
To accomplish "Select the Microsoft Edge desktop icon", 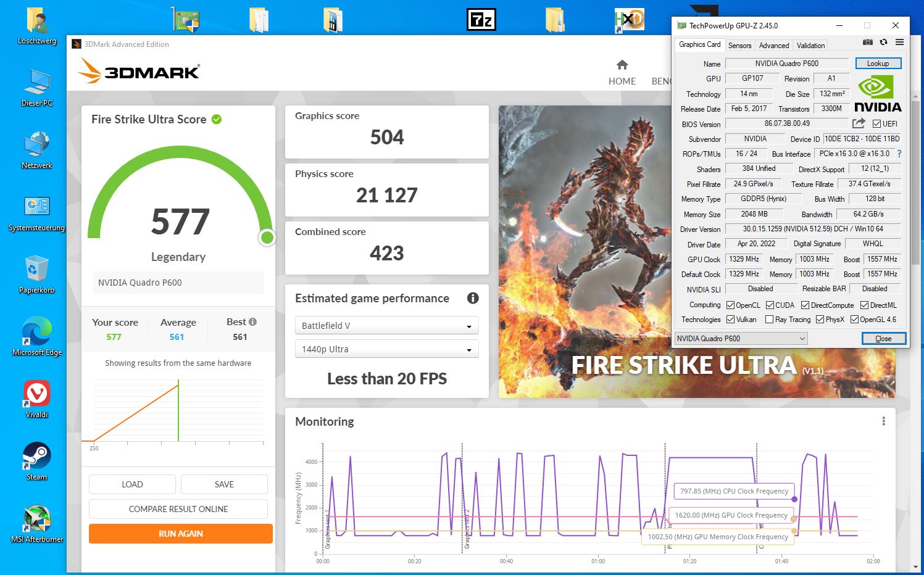I will (37, 337).
